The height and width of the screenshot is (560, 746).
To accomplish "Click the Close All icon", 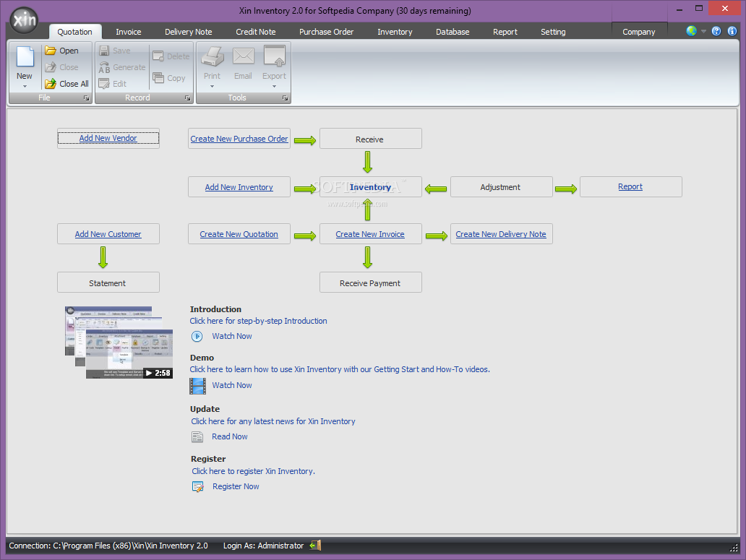I will tap(51, 84).
